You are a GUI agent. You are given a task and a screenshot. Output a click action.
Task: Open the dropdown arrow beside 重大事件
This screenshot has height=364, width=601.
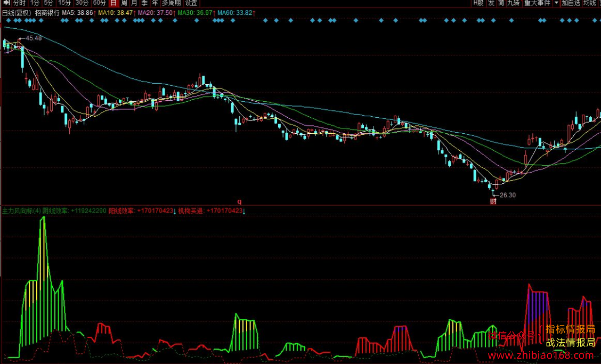[x=557, y=3]
